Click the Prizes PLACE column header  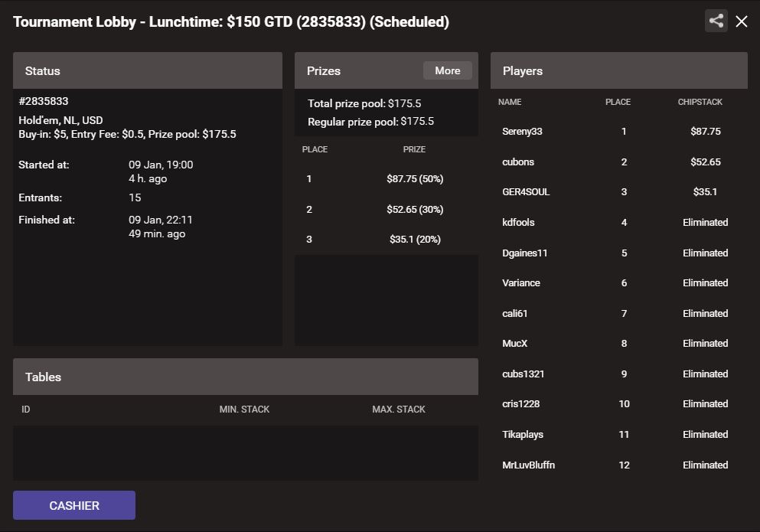click(x=315, y=149)
